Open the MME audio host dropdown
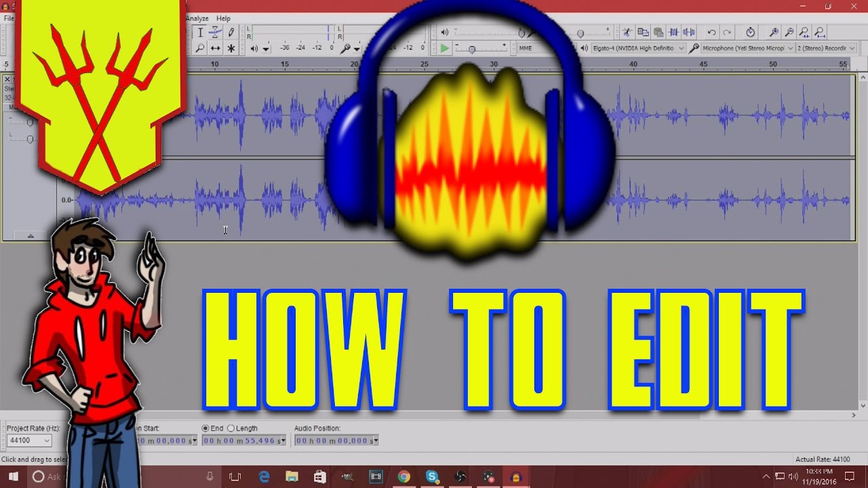Viewport: 868px width, 488px height. click(x=545, y=48)
